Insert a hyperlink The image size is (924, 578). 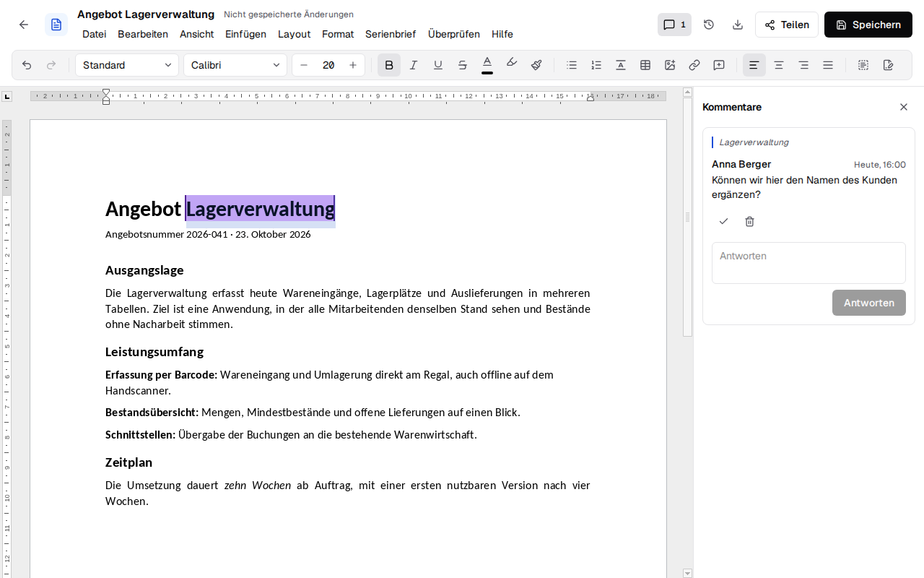tap(694, 65)
